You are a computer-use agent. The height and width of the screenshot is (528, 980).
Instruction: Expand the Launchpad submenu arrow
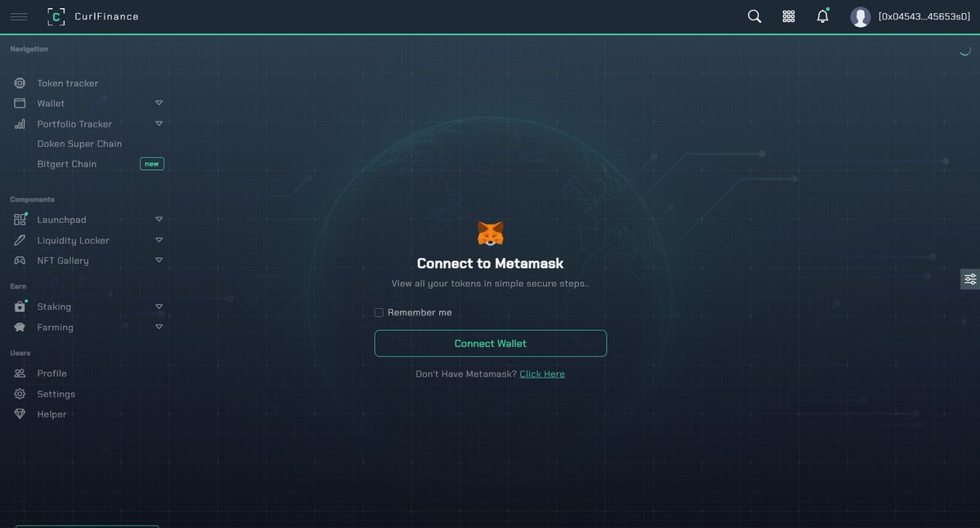[159, 219]
